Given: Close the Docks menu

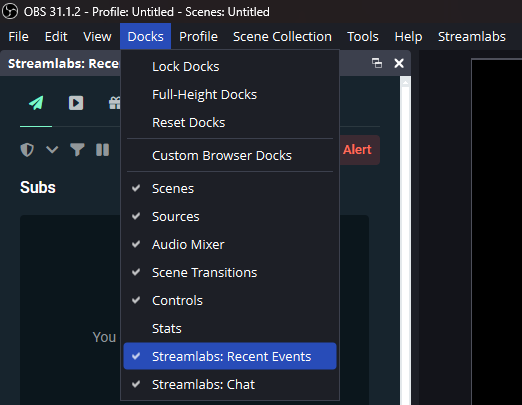Looking at the screenshot, I should click(x=146, y=37).
